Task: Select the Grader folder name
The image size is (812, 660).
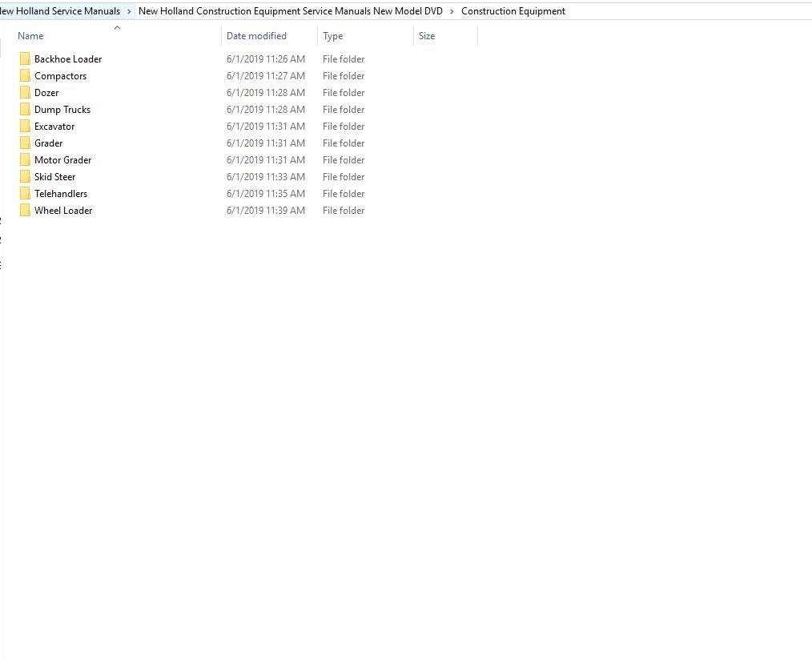Action: 48,143
